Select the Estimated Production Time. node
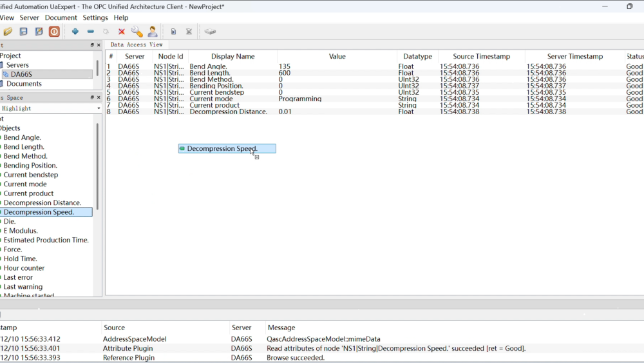The height and width of the screenshot is (363, 644). 46,240
